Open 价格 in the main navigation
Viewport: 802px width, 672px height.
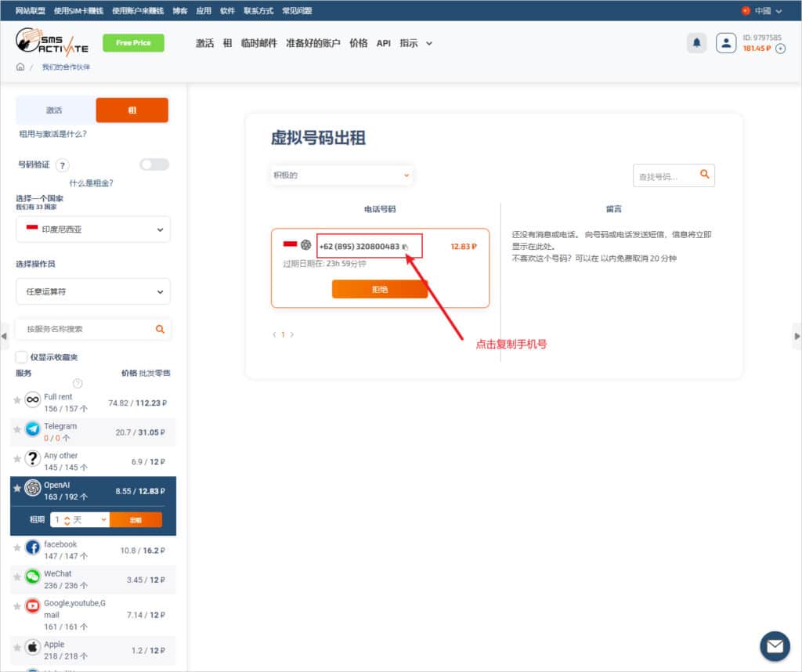[358, 44]
